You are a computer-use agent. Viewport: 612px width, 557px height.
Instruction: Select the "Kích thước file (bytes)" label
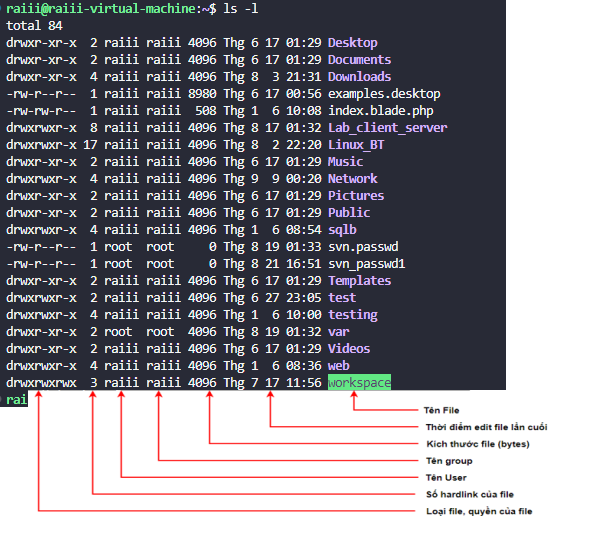[477, 444]
